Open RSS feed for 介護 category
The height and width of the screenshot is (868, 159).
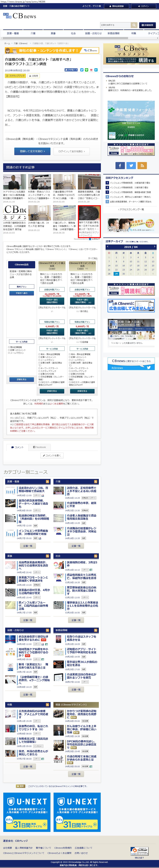pos(96,482)
